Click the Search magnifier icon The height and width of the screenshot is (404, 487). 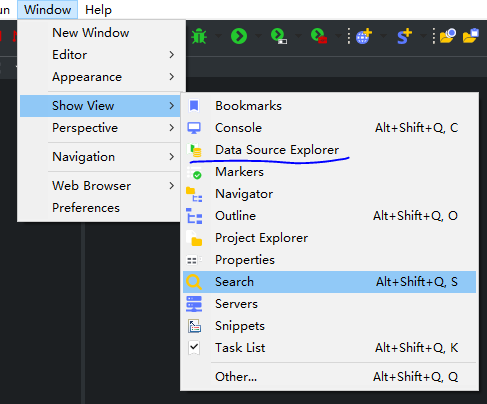pyautogui.click(x=194, y=282)
